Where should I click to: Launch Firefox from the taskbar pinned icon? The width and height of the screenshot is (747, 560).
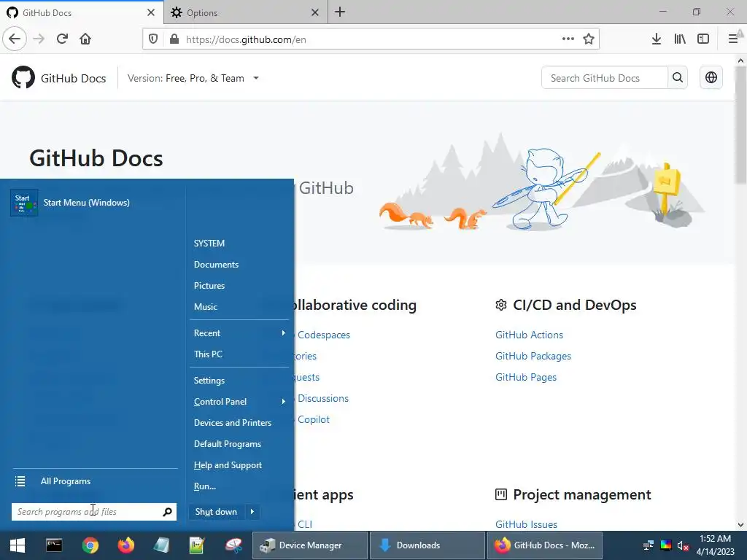coord(126,545)
